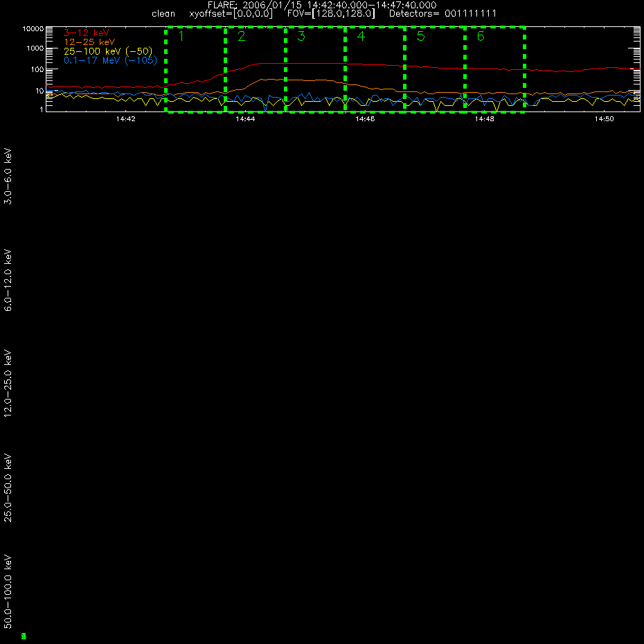The height and width of the screenshot is (644, 644).
Task: Click the green interval number 6
Action: pos(481,36)
